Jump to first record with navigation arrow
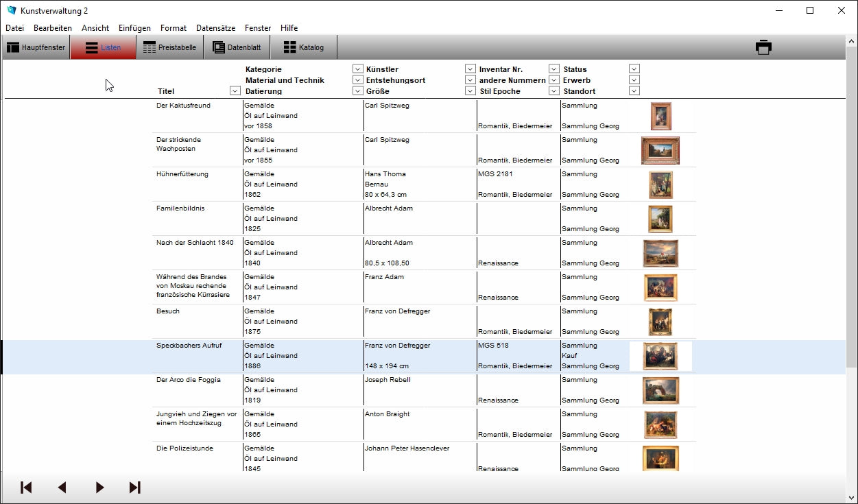This screenshot has height=504, width=858. point(26,488)
